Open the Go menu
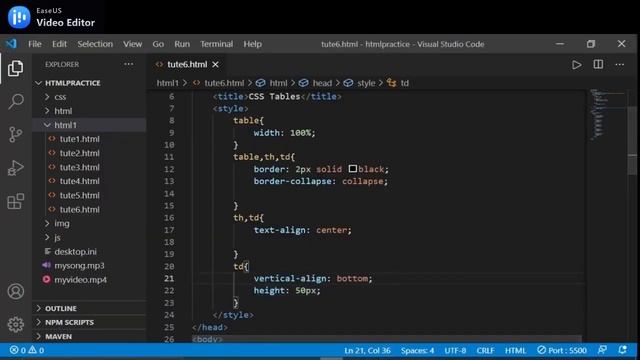Image resolution: width=640 pixels, height=360 pixels. coord(158,44)
